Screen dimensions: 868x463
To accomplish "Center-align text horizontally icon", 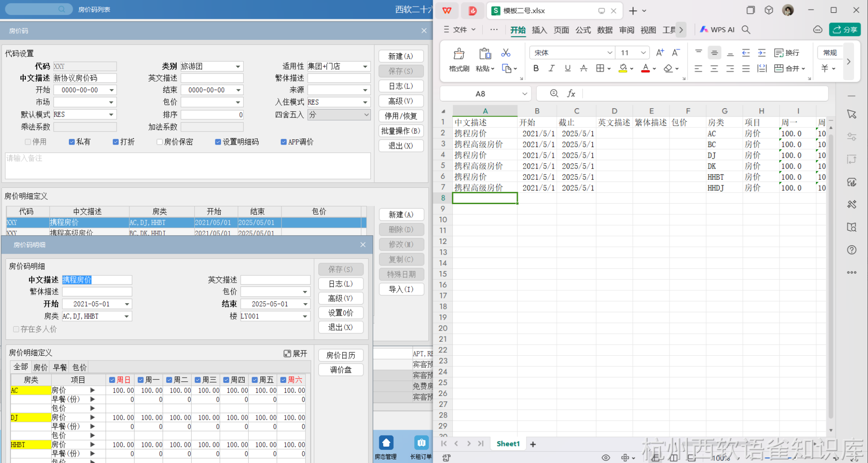I will [714, 69].
